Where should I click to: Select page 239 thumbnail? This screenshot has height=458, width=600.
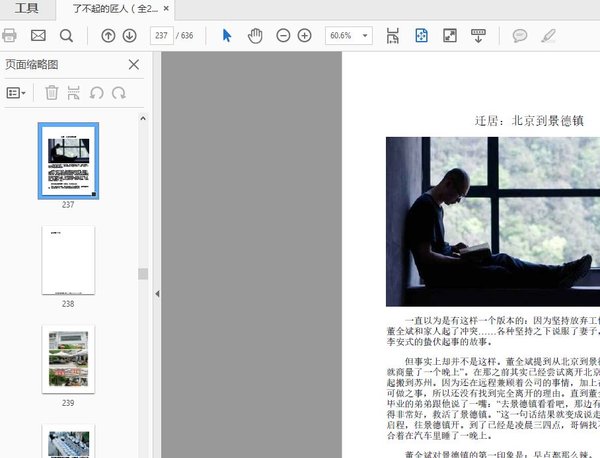[68, 359]
